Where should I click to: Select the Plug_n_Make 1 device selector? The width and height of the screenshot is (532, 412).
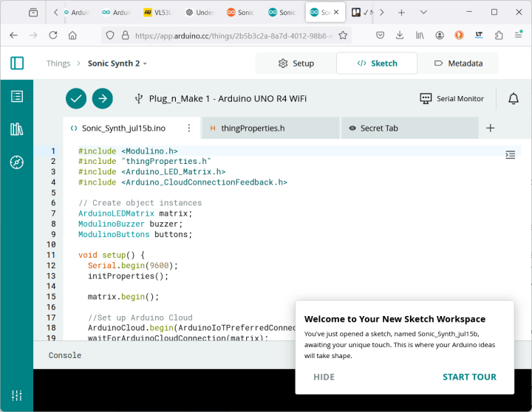pos(220,98)
